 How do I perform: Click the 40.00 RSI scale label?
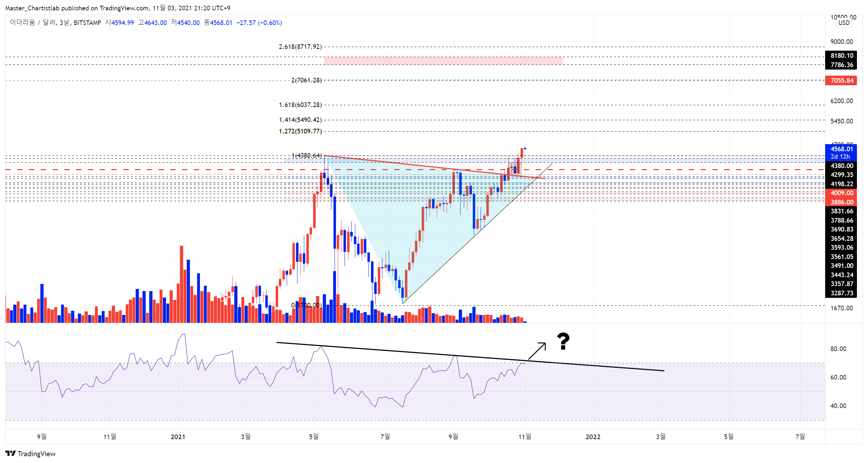(838, 406)
